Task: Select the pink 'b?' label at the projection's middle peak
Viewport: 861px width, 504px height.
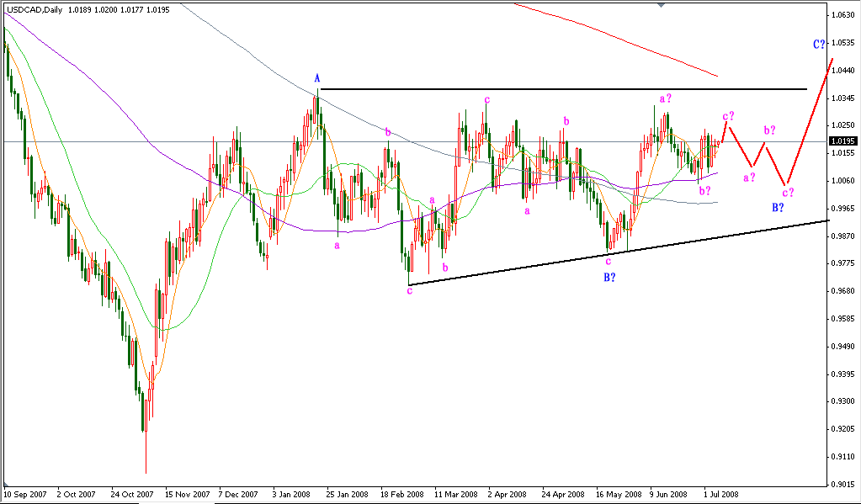Action: coord(770,130)
